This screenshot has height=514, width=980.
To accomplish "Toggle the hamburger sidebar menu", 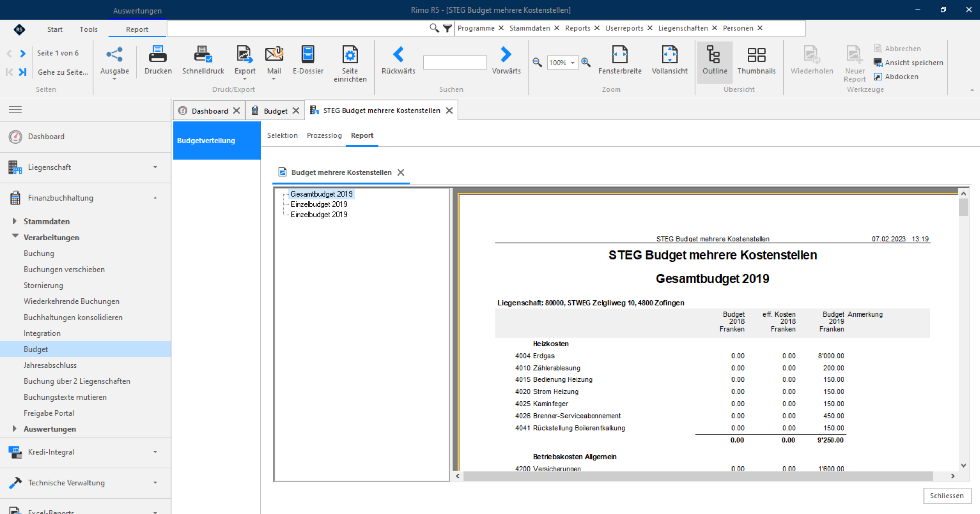I will click(x=15, y=110).
